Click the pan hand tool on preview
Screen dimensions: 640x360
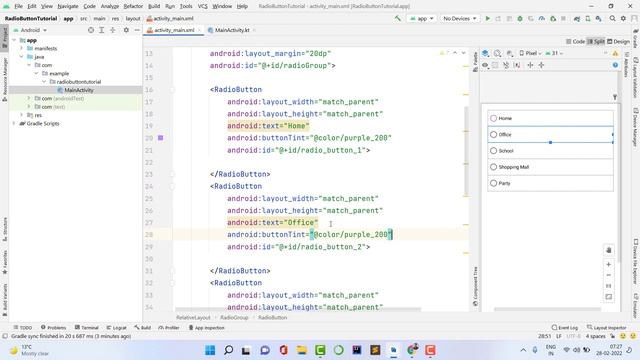click(609, 250)
